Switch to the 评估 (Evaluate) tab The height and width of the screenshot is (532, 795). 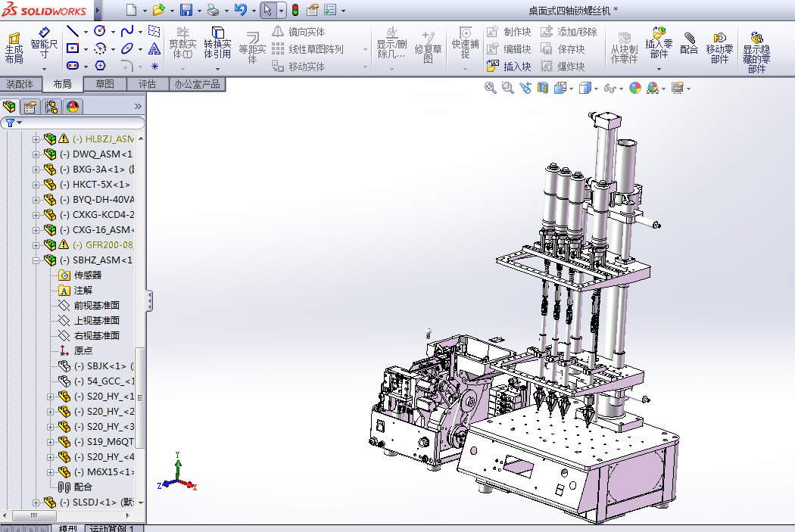click(x=146, y=84)
